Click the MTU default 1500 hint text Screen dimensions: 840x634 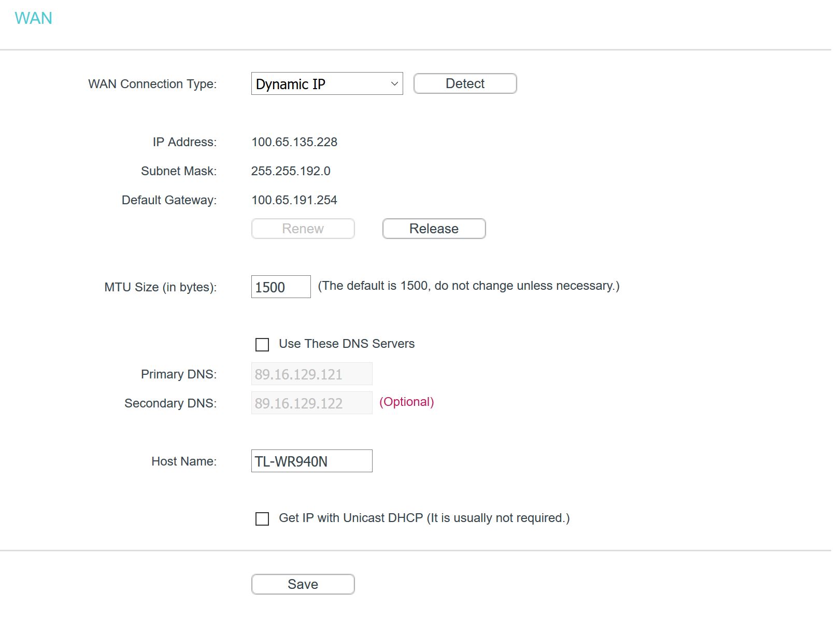pyautogui.click(x=468, y=286)
